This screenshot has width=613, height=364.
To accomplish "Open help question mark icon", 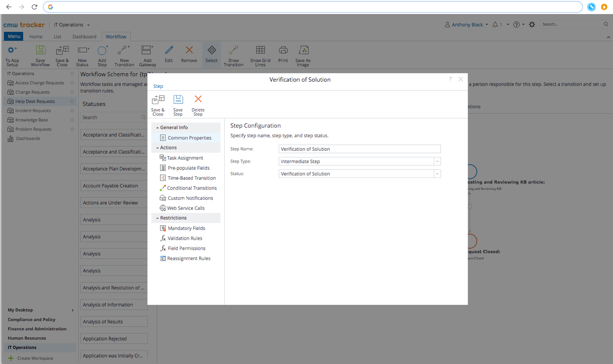I will pyautogui.click(x=516, y=25).
